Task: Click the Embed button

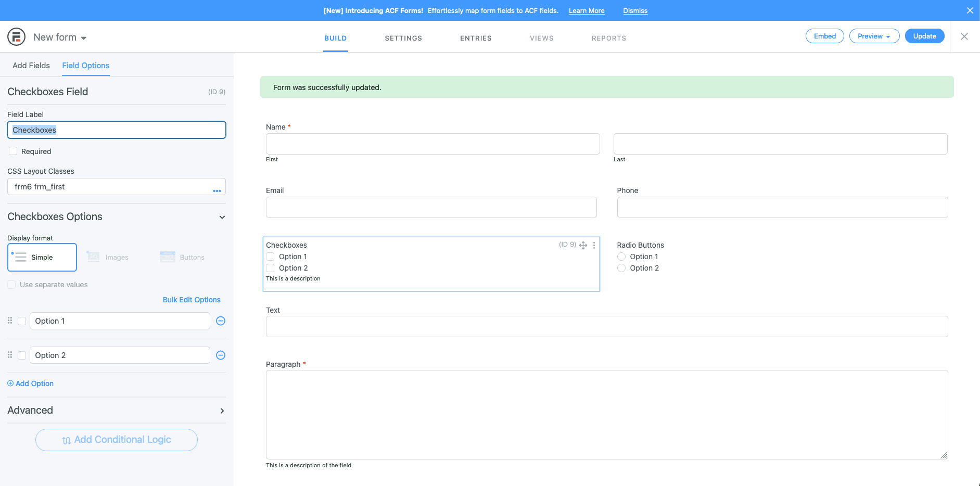Action: point(825,36)
